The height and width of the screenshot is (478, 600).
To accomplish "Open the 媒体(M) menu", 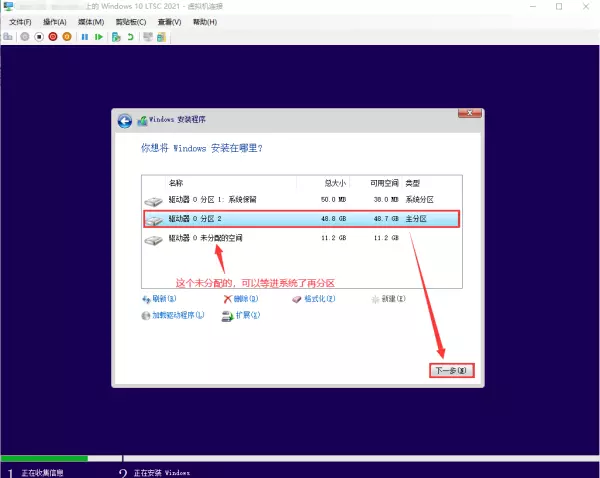I will 91,22.
